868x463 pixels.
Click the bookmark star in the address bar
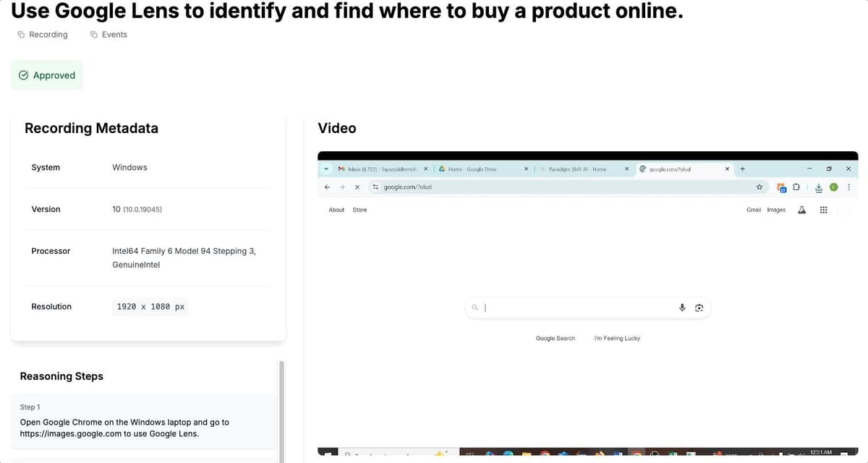pyautogui.click(x=759, y=187)
